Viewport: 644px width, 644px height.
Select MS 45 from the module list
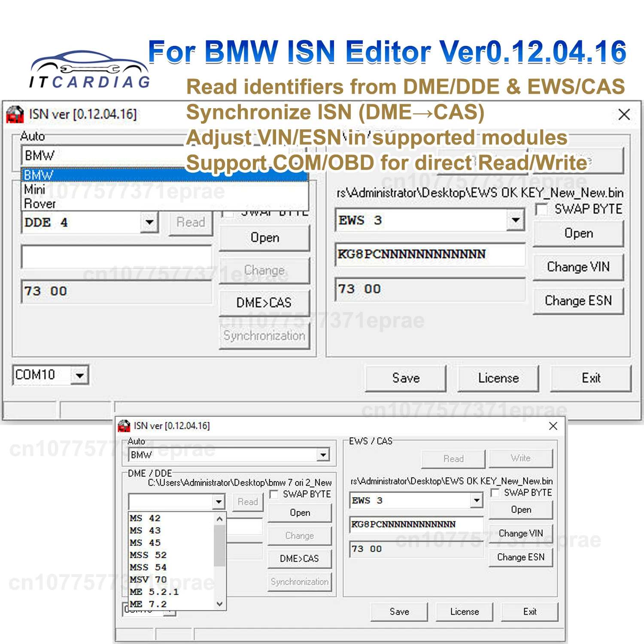[x=172, y=543]
